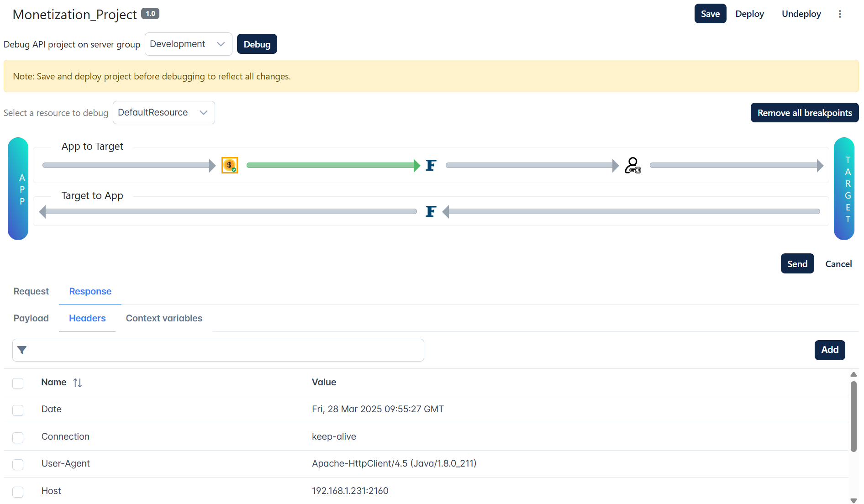The width and height of the screenshot is (864, 504).
Task: Click the Deploy button
Action: [749, 14]
